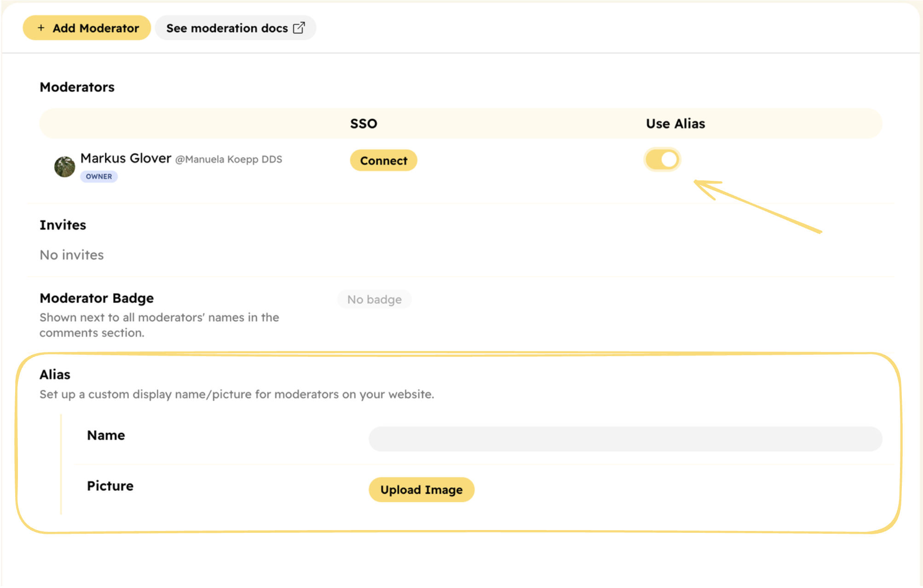Click Upload Image for alias picture

click(x=422, y=490)
